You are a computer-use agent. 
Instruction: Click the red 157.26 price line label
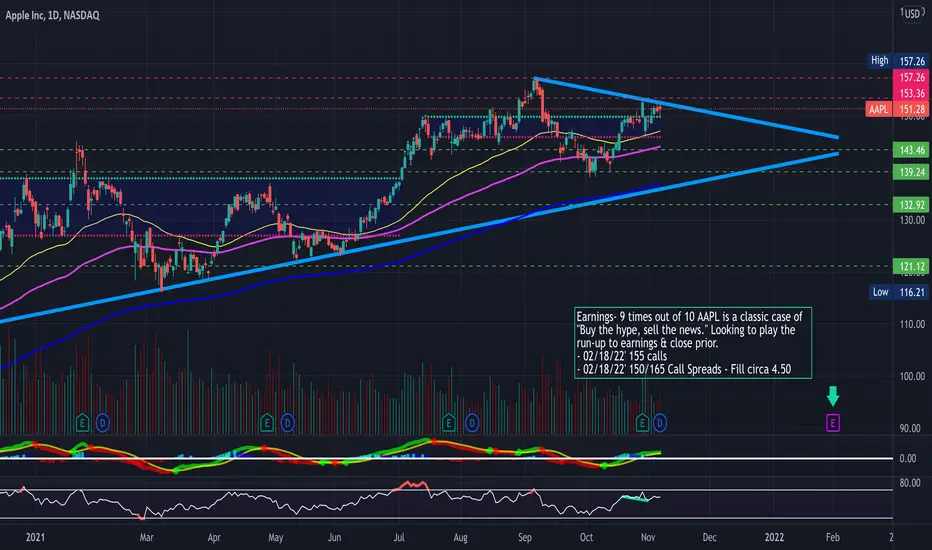pyautogui.click(x=911, y=77)
